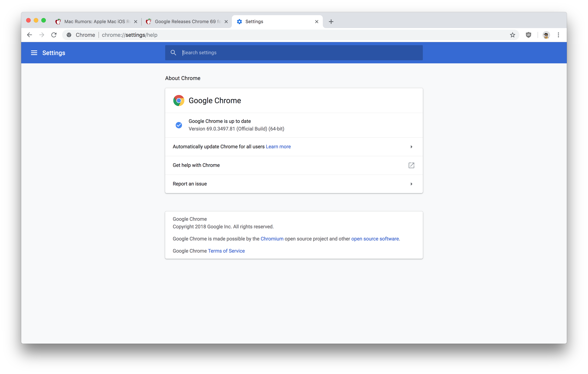Click the magnifier icon in the search bar

[x=173, y=53]
